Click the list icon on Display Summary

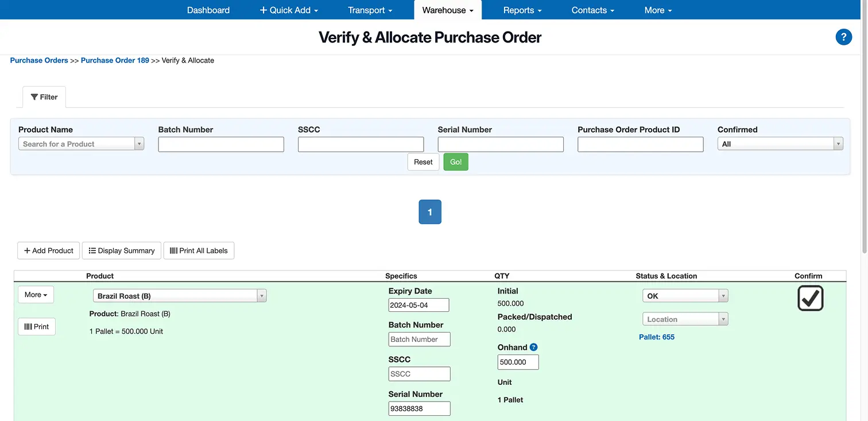point(92,250)
